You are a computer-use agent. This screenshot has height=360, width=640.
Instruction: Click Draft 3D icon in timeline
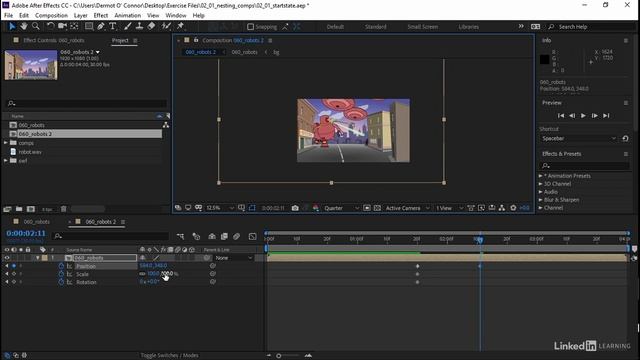196,236
